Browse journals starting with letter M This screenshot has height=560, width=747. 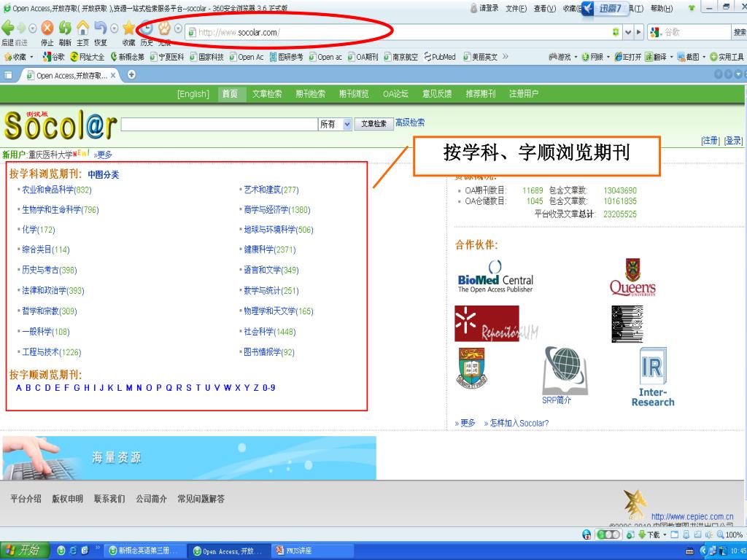coord(129,388)
